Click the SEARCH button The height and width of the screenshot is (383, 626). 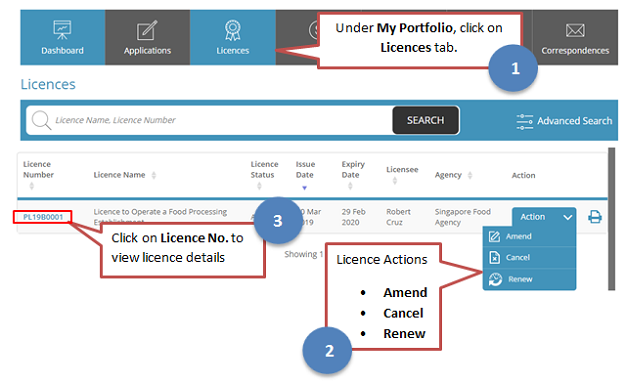426,120
